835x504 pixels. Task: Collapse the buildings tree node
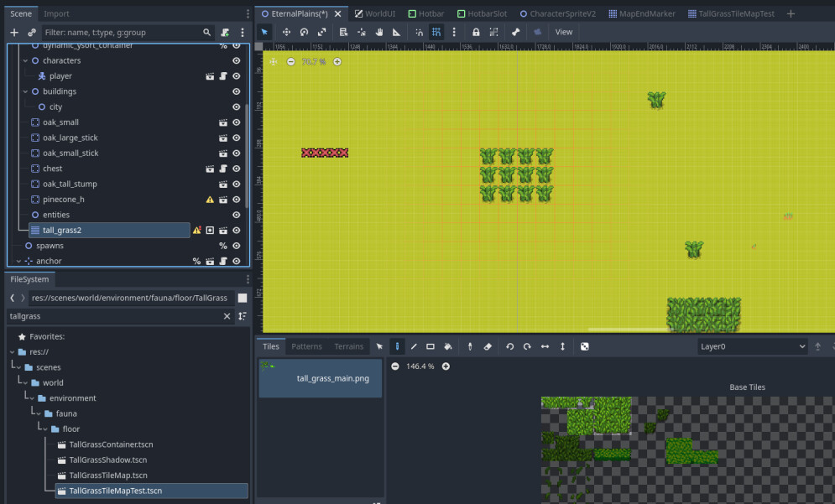coord(25,91)
